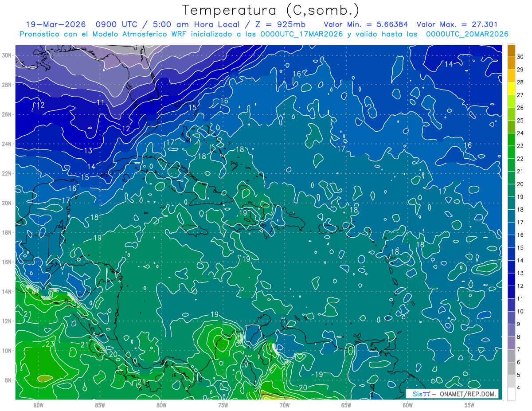Click the brown swatch above legend value 30
Screen dimensions: 532x411
(x=511, y=51)
